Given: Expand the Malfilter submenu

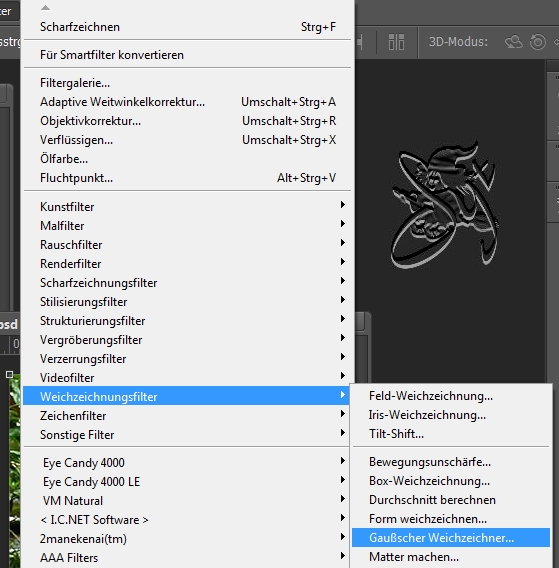Looking at the screenshot, I should point(187,226).
